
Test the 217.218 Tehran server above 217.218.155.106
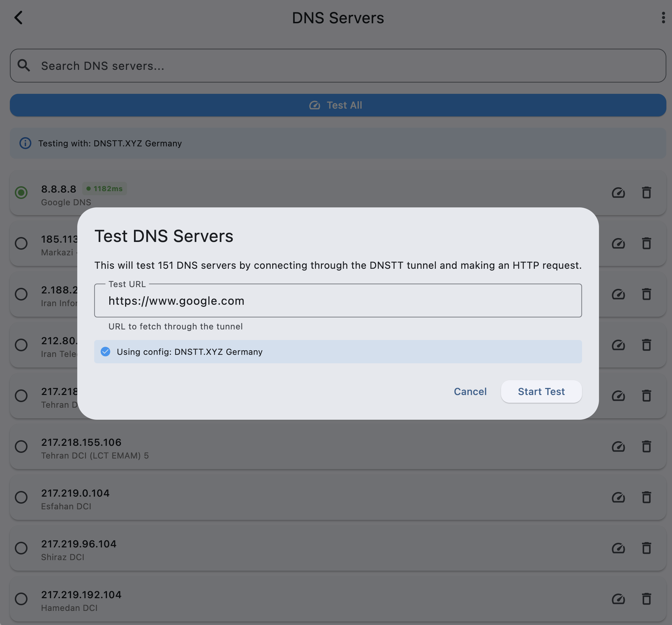tap(618, 396)
